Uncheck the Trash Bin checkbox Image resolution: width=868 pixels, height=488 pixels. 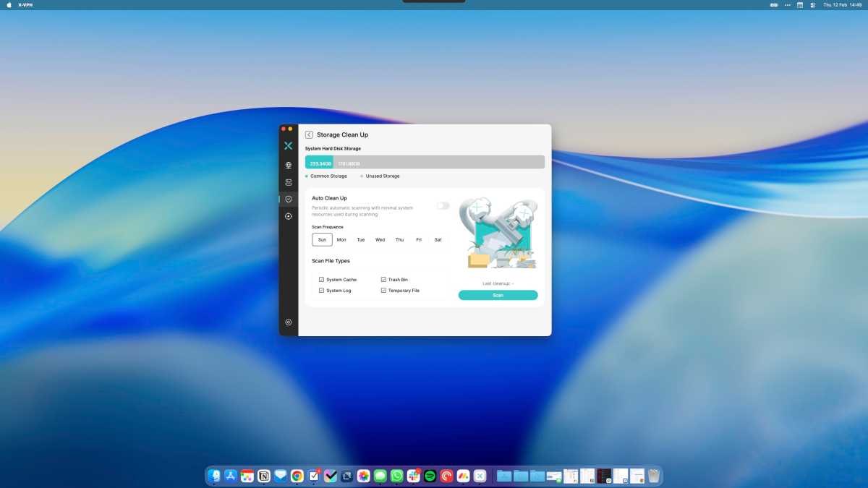[x=383, y=279]
